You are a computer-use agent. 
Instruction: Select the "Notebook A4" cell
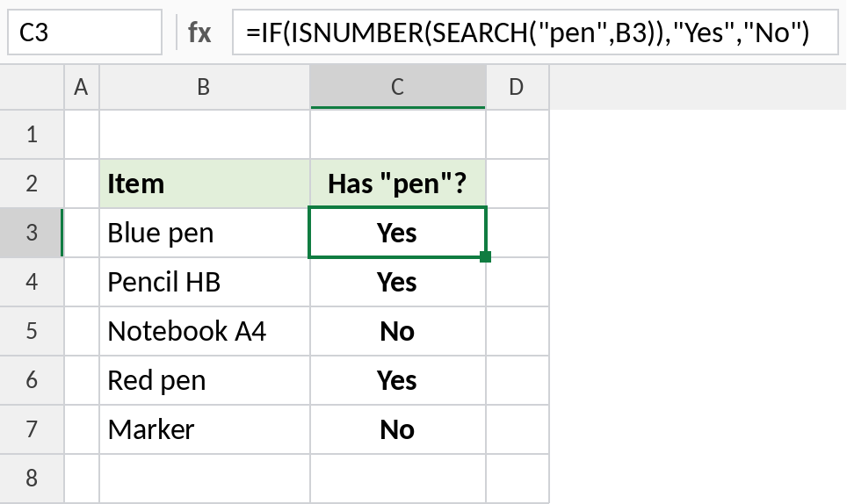[204, 331]
